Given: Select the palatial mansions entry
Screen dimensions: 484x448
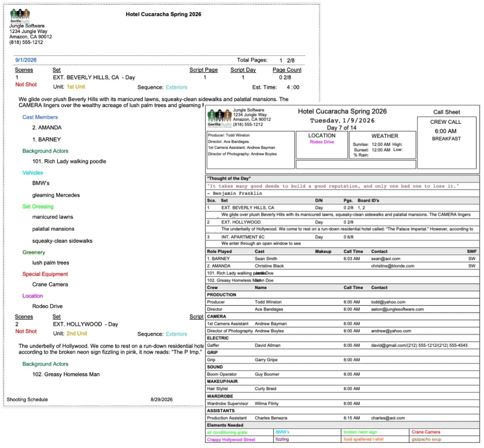Looking at the screenshot, I should click(x=53, y=229).
